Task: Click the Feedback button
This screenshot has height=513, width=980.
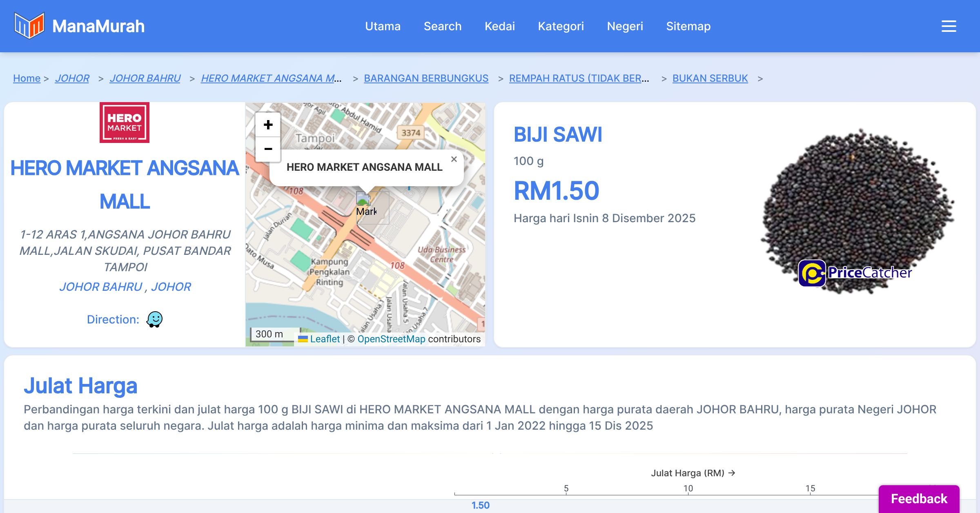Action: coord(919,499)
